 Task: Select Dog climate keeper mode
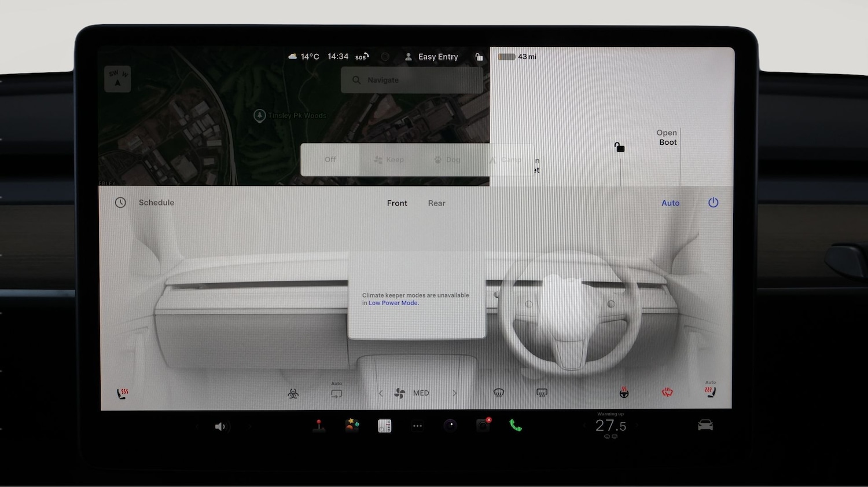[447, 159]
